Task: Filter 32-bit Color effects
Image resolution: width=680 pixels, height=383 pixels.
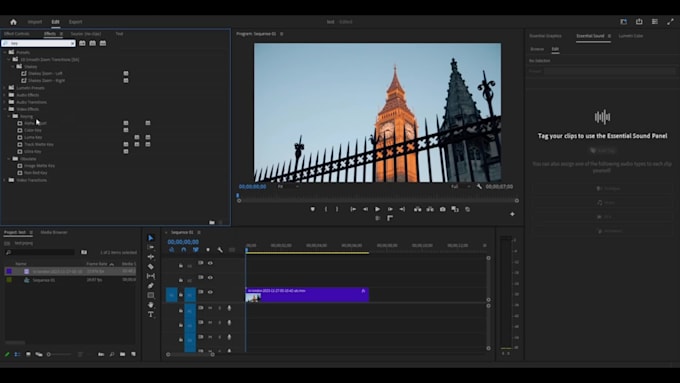Action: [x=92, y=43]
